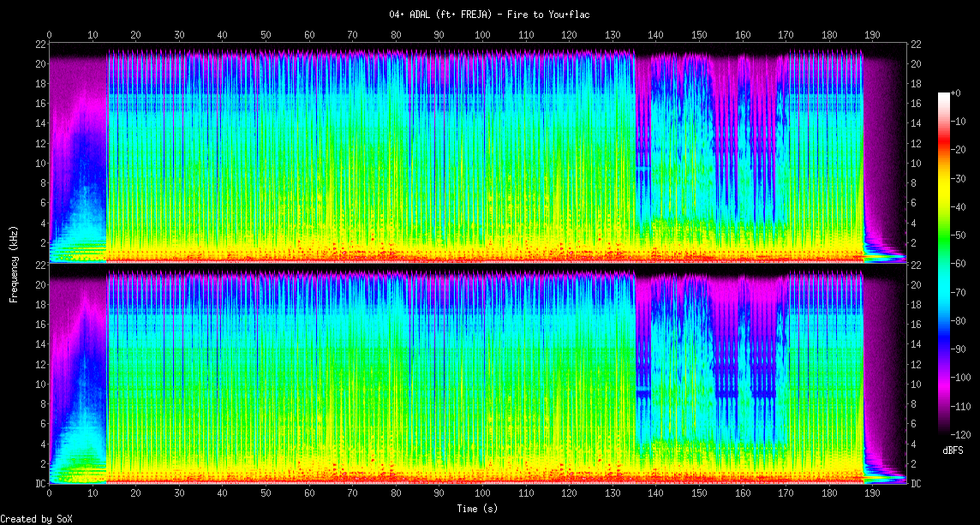The width and height of the screenshot is (980, 525).
Task: Click the '-120' label on color scale
Action: [x=960, y=434]
